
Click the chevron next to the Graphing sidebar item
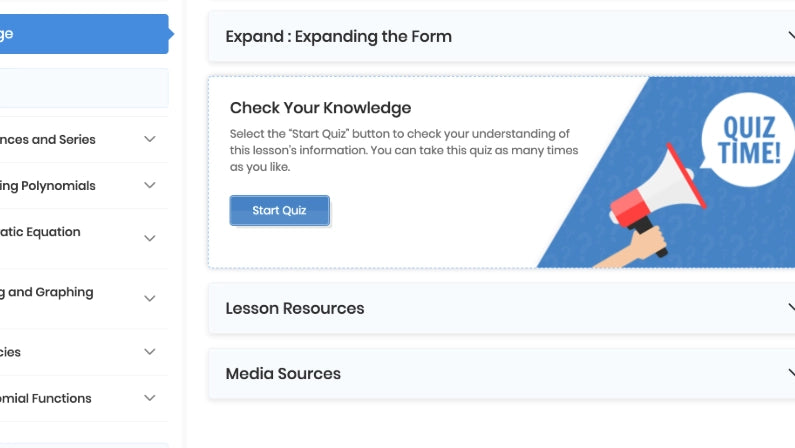[x=150, y=299]
